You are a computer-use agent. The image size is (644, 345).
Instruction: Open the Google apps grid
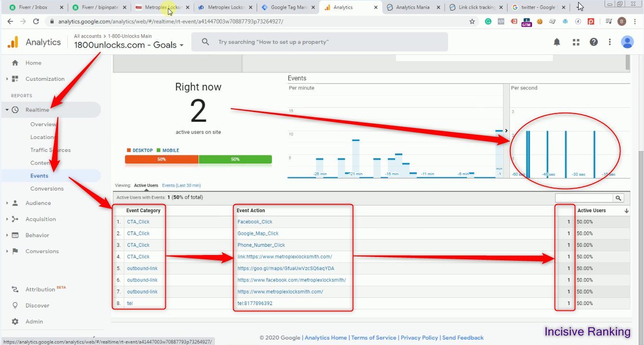(x=576, y=42)
